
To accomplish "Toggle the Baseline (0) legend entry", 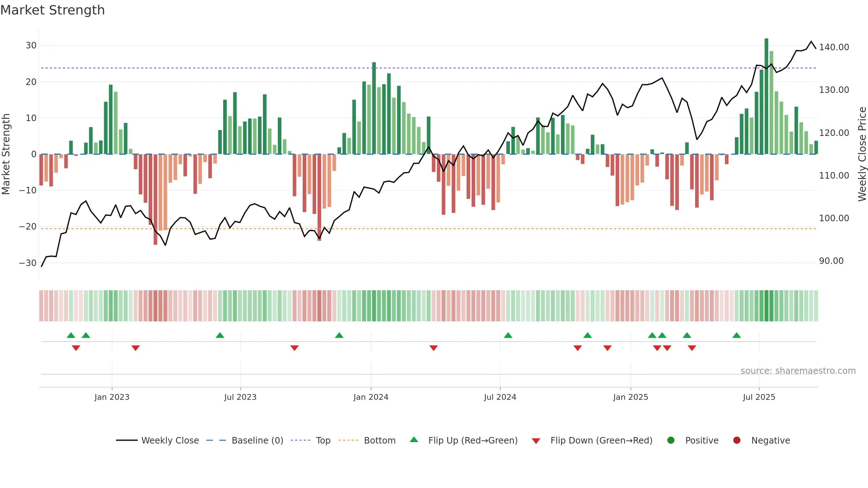I will tap(245, 440).
